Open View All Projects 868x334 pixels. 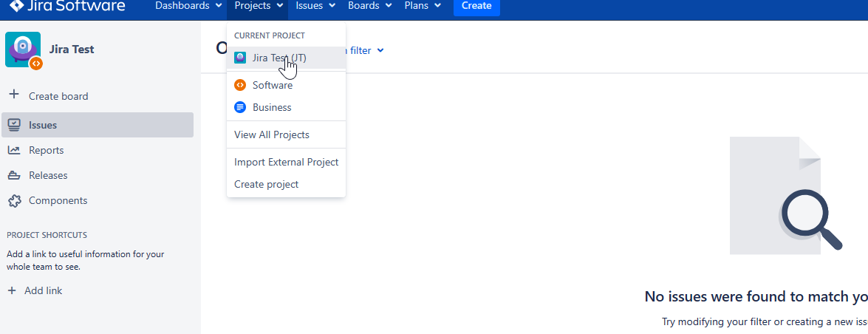click(x=286, y=134)
